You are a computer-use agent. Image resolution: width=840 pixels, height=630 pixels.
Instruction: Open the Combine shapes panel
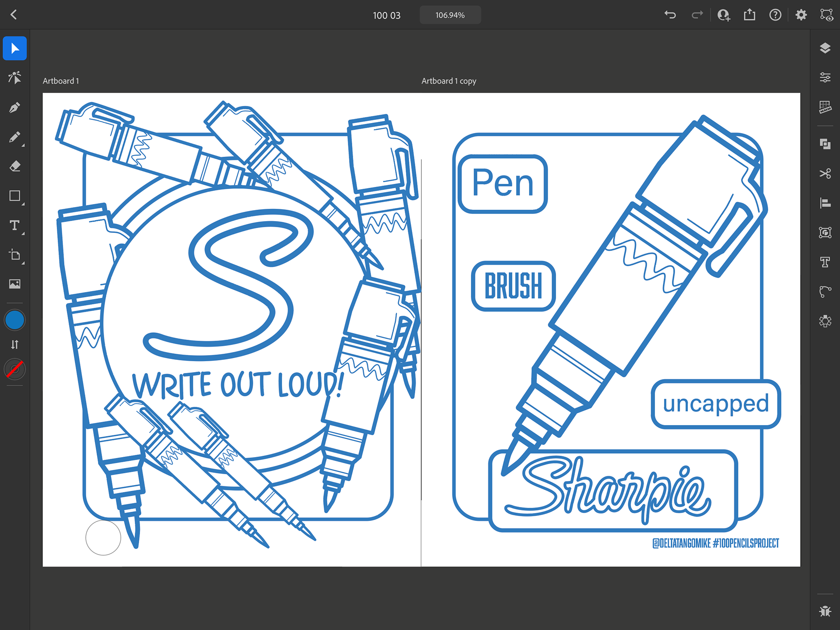coord(825,144)
